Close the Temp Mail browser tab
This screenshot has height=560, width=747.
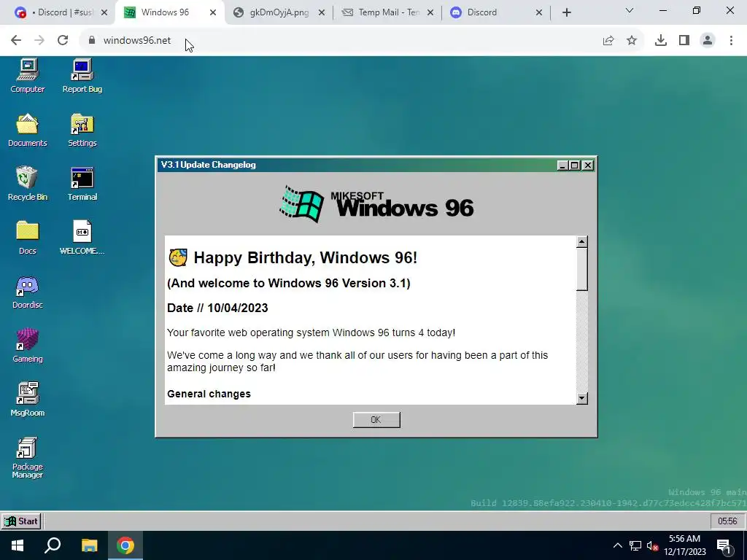[x=430, y=12]
